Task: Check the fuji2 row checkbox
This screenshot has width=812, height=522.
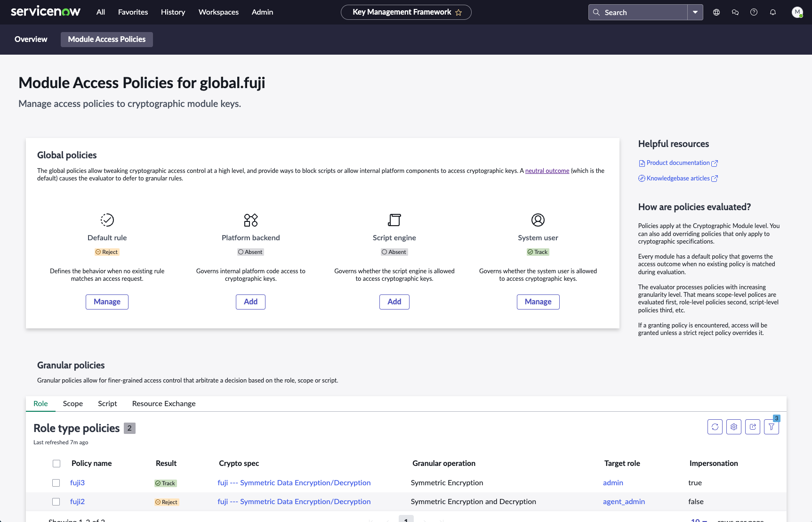Action: click(56, 502)
